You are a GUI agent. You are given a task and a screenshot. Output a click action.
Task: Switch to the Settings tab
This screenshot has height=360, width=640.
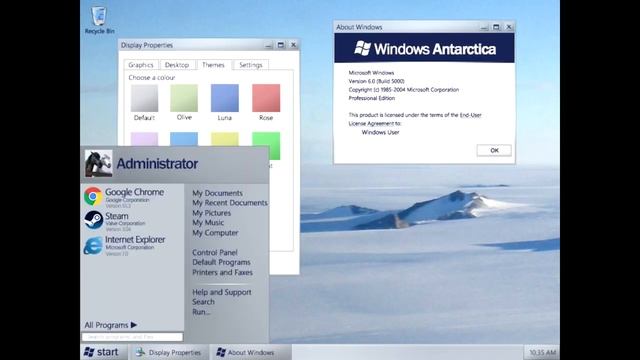[251, 65]
